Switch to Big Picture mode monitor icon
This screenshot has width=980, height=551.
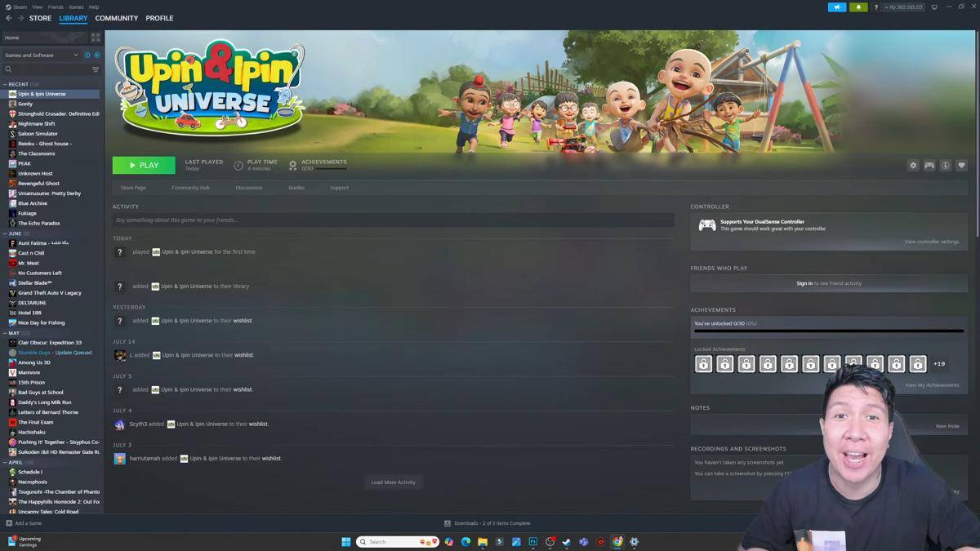coord(934,7)
